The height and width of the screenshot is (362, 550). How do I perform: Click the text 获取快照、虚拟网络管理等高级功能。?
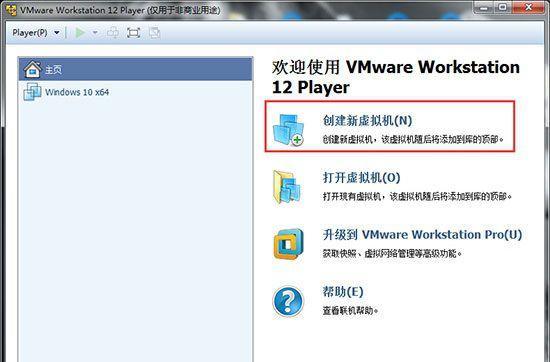coord(393,253)
